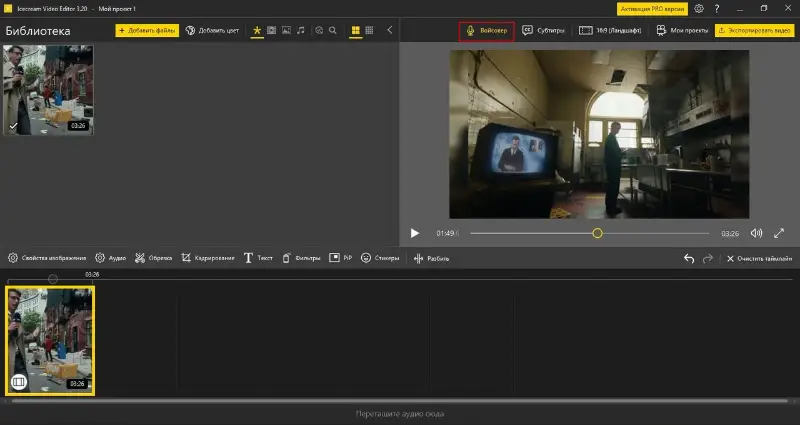Open help via the question mark icon

pos(717,9)
